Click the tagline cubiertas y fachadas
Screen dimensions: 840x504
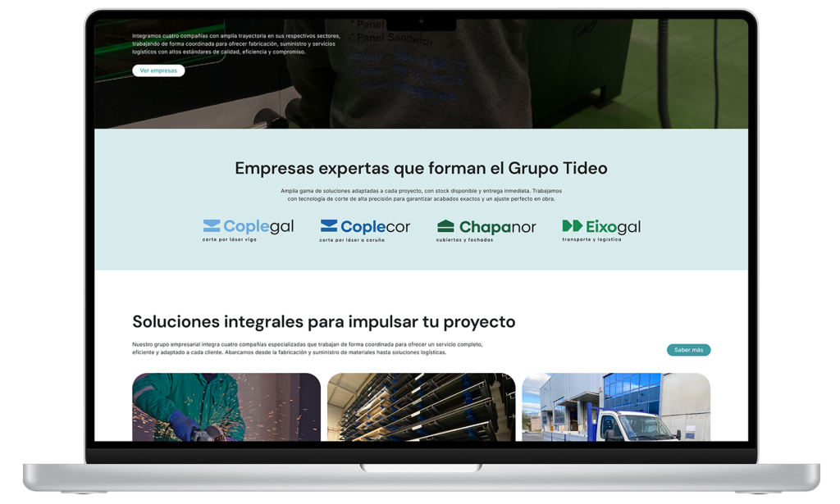coord(464,240)
